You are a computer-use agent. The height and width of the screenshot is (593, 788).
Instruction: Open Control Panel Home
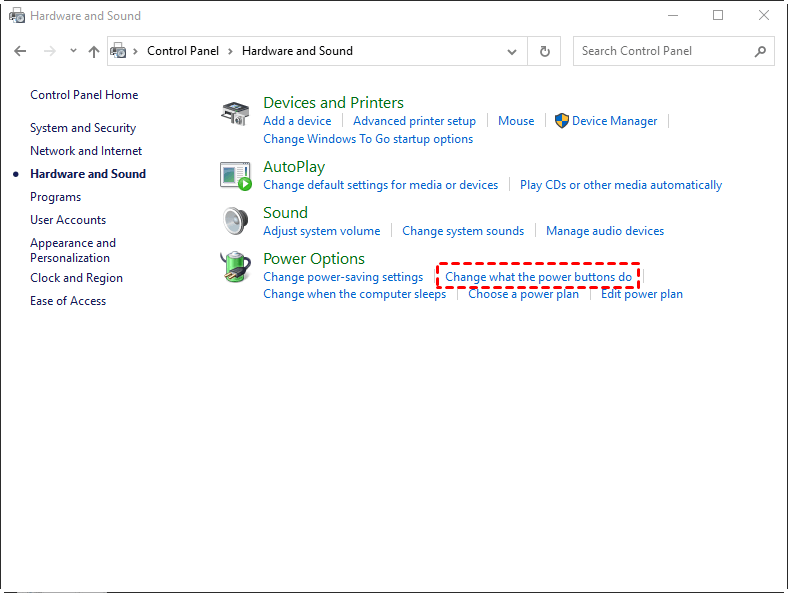[84, 95]
